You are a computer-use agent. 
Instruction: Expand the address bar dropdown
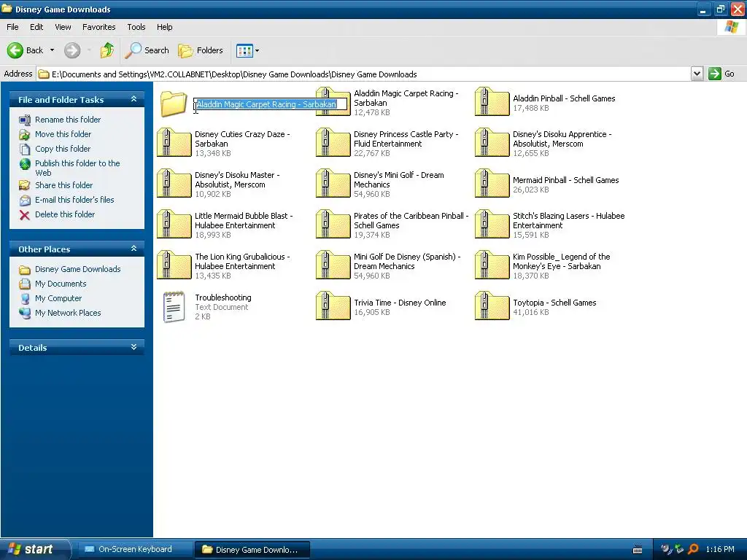coord(697,74)
